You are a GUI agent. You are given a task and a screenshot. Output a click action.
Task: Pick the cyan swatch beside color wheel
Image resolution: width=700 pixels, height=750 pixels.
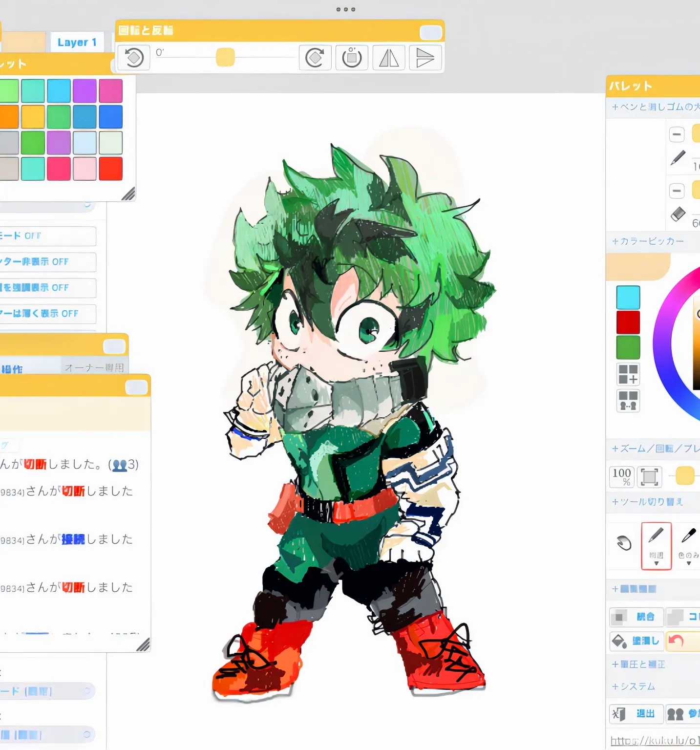(628, 298)
